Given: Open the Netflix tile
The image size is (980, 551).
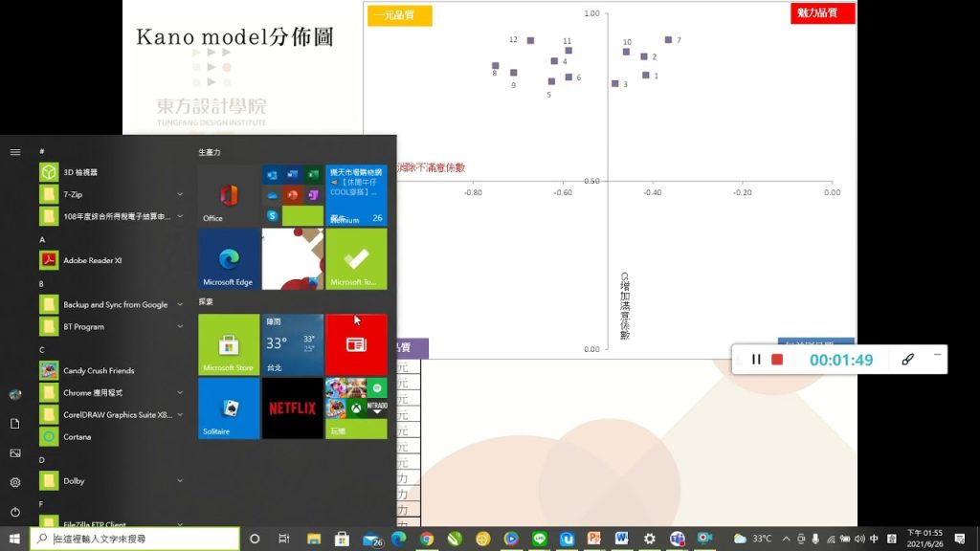Looking at the screenshot, I should click(x=293, y=408).
